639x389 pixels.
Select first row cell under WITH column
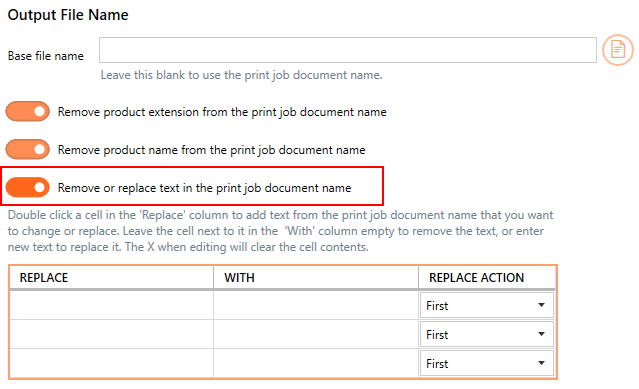(316, 305)
